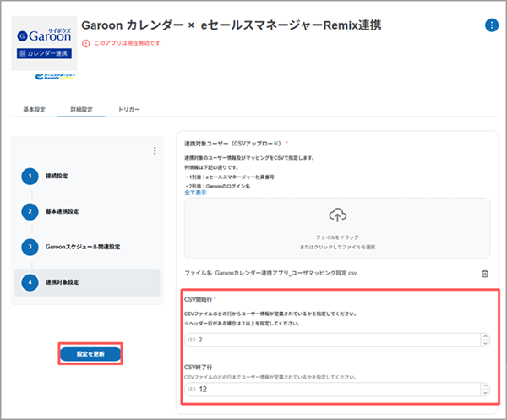Increase CSV開始行 value with up arrow
Viewport: 507px width, 420px height.
[x=484, y=335]
